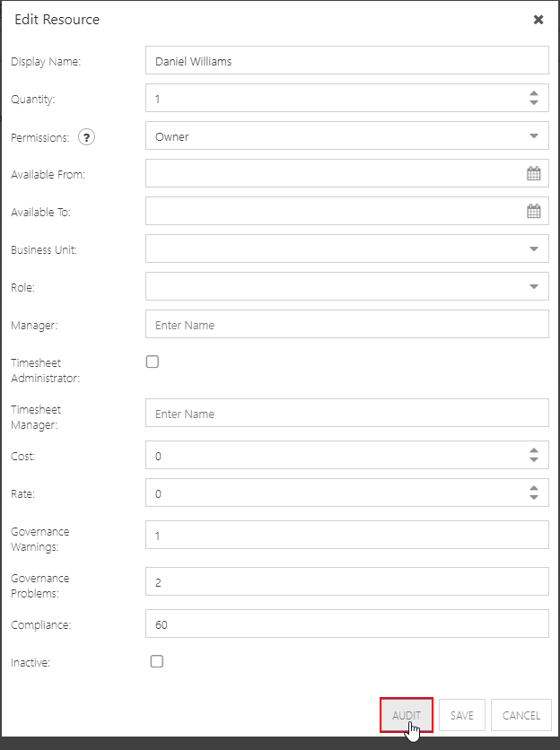The image size is (560, 750).
Task: Enable the Timesheet Administrator checkbox
Action: pos(153,362)
